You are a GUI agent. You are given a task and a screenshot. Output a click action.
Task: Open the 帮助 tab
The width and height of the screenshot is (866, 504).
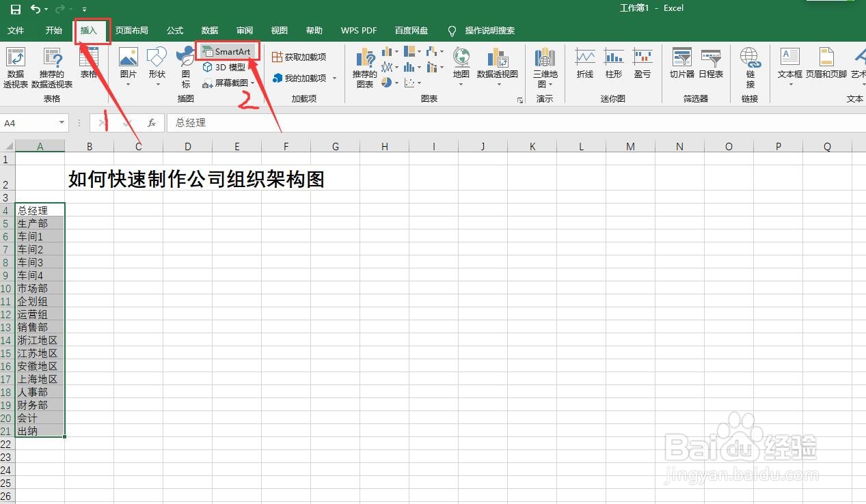[x=314, y=31]
